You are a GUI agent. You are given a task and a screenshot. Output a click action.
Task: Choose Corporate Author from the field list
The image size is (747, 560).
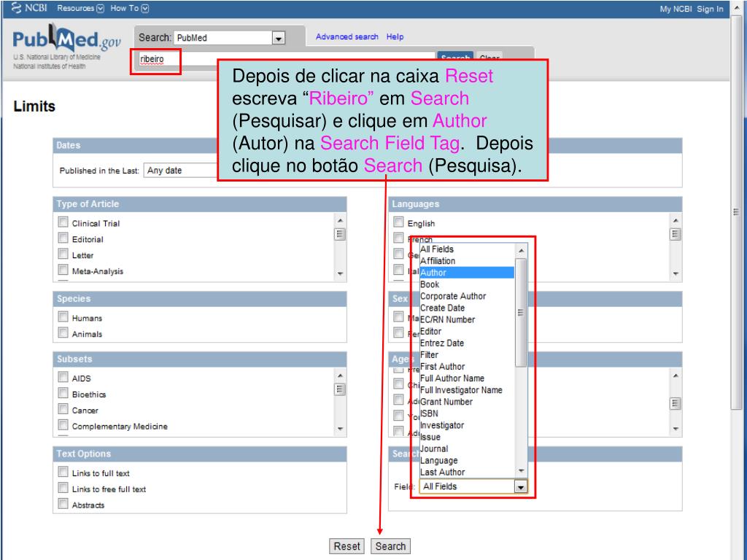click(466, 296)
